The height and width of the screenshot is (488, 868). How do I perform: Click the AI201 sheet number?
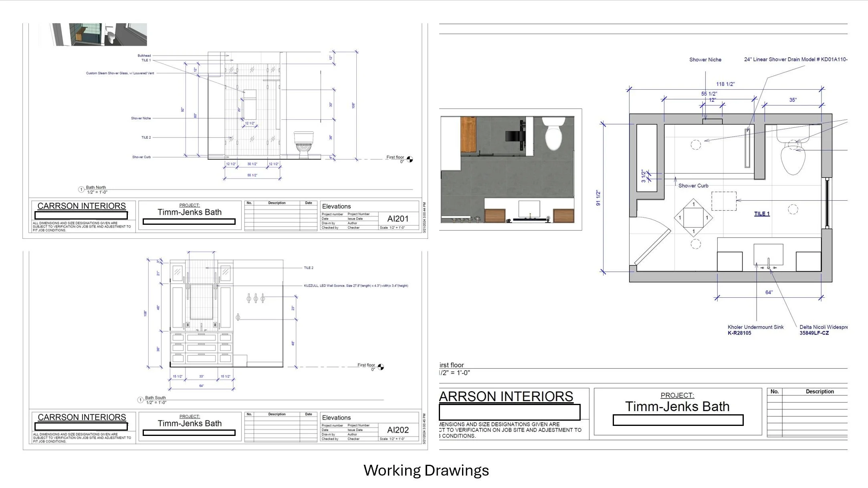398,219
